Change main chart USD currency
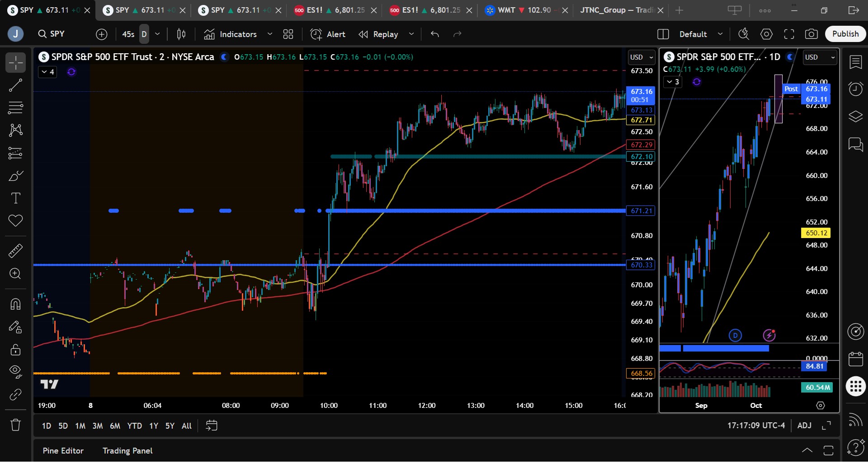Image resolution: width=868 pixels, height=463 pixels. [642, 57]
